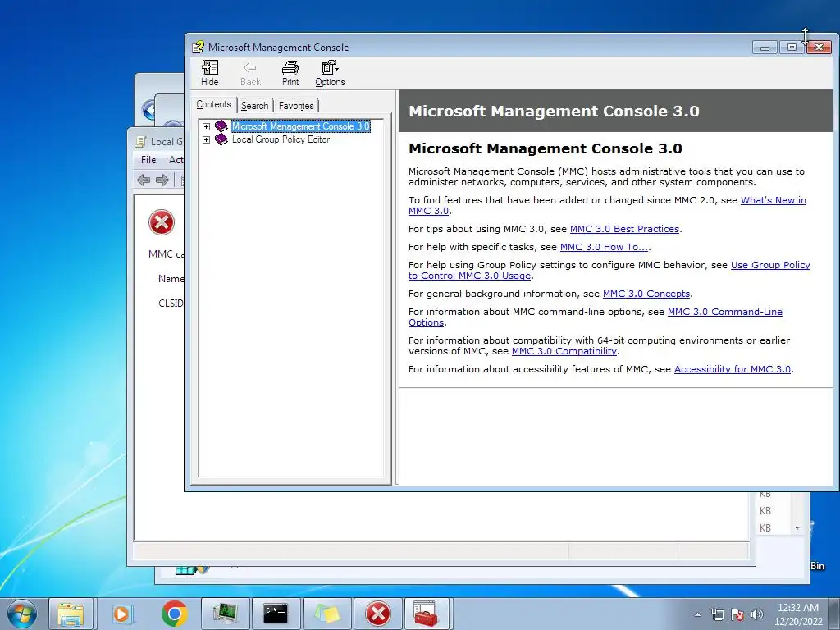The image size is (840, 630).
Task: Click the purple book icon beside Local Group Policy Editor
Action: coord(221,139)
